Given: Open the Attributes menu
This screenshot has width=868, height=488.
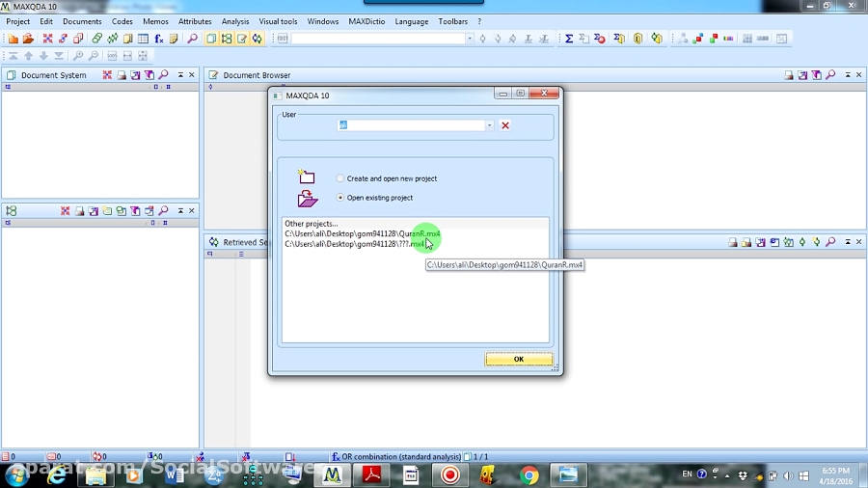Looking at the screenshot, I should pyautogui.click(x=195, y=21).
